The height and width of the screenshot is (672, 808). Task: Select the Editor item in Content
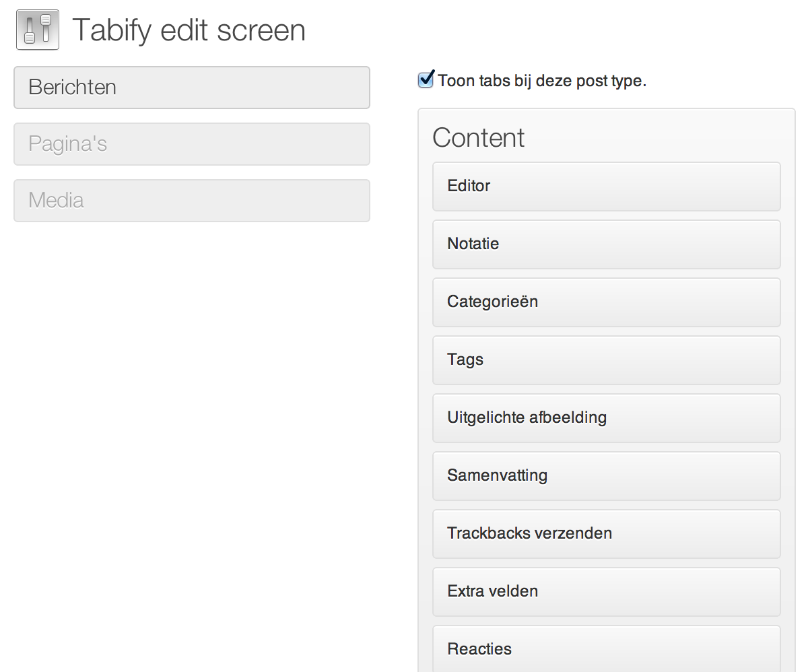[x=606, y=187]
